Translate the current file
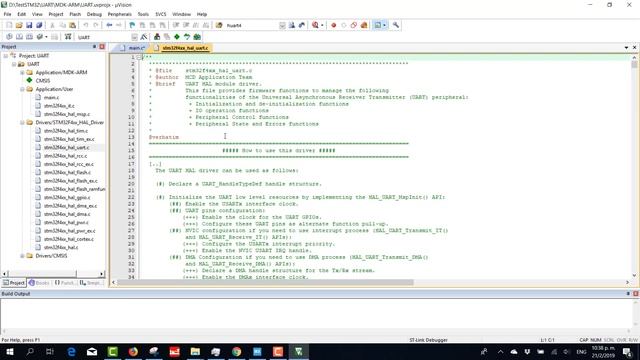 click(x=9, y=37)
